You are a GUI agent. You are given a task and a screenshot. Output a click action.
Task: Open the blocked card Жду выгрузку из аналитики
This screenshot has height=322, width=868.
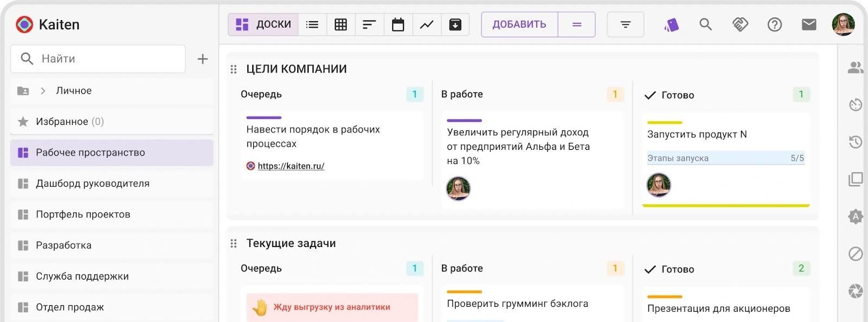point(332,307)
